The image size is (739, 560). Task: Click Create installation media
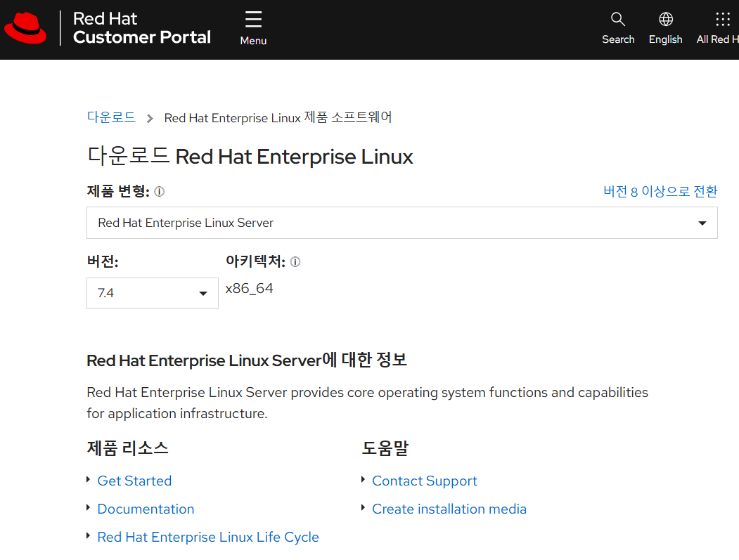tap(449, 509)
